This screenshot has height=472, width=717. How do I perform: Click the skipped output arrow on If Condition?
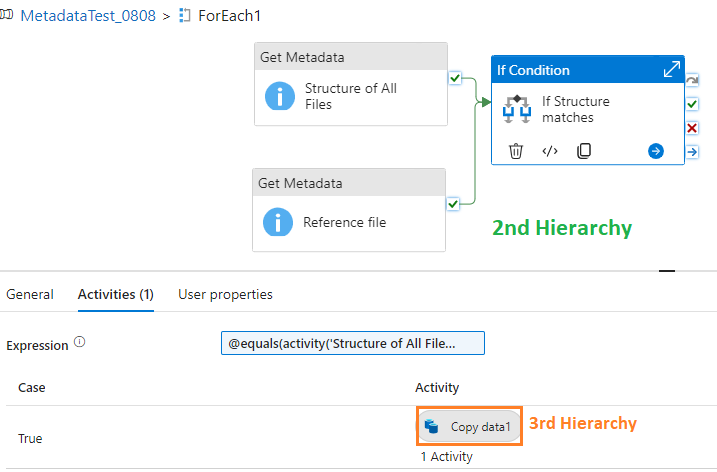pos(692,80)
